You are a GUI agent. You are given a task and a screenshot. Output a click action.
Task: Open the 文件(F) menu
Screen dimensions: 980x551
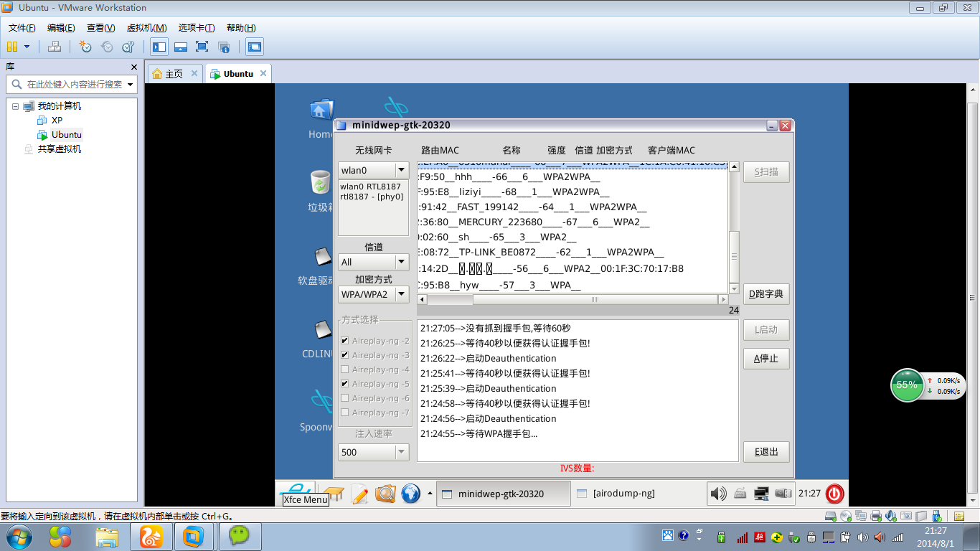22,28
